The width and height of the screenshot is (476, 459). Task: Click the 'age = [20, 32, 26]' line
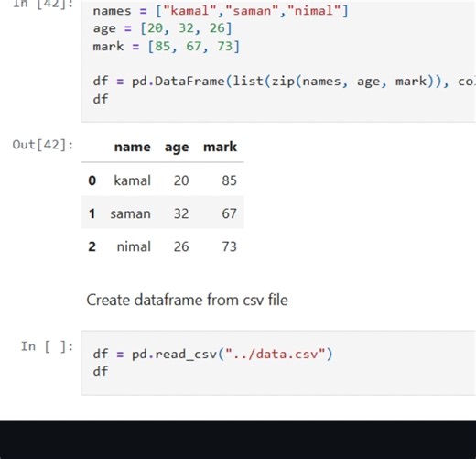coord(162,28)
